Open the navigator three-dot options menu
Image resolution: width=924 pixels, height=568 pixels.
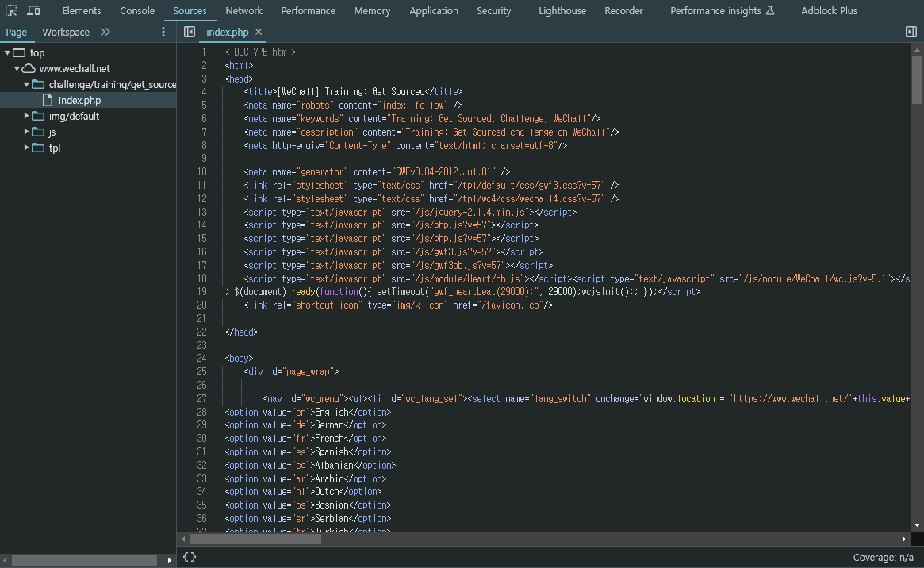pyautogui.click(x=163, y=32)
